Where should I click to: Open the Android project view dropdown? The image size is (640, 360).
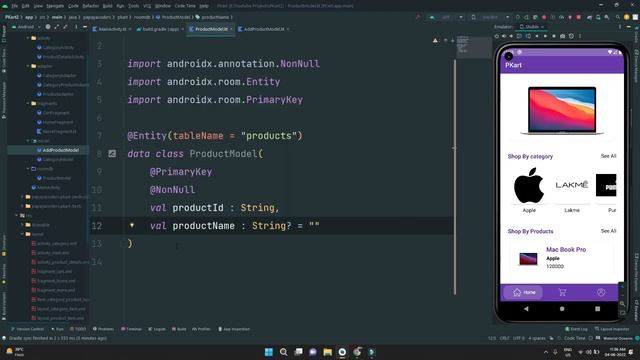[27, 27]
